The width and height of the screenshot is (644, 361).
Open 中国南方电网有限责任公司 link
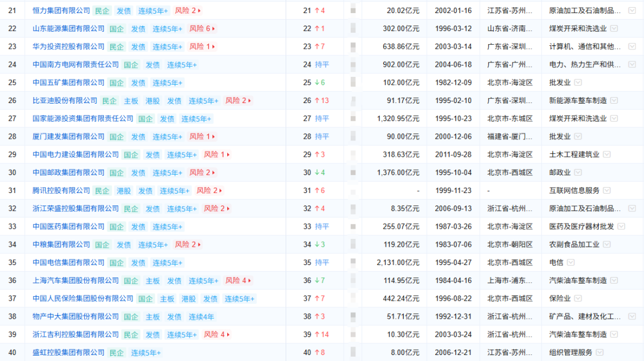(x=76, y=65)
